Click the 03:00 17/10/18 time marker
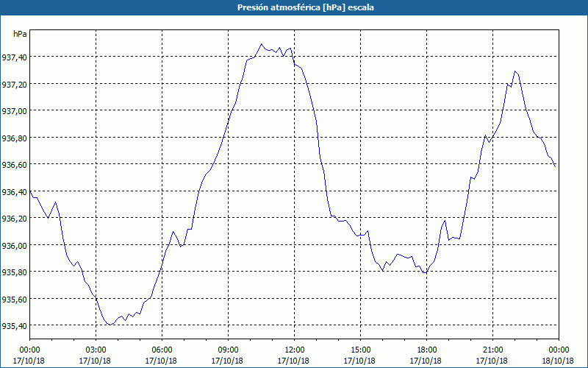The width and height of the screenshot is (588, 368). point(96,355)
